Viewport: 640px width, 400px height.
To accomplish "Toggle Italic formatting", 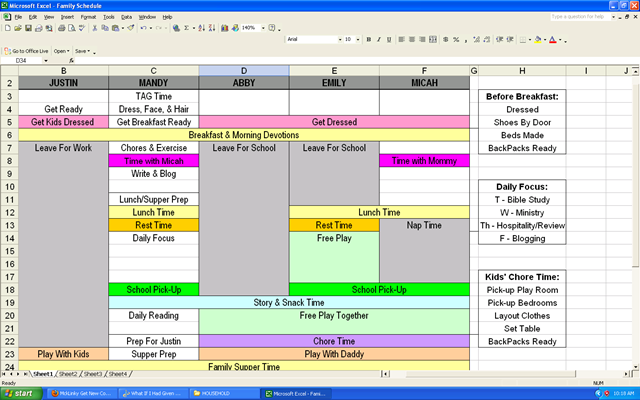I will [379, 40].
